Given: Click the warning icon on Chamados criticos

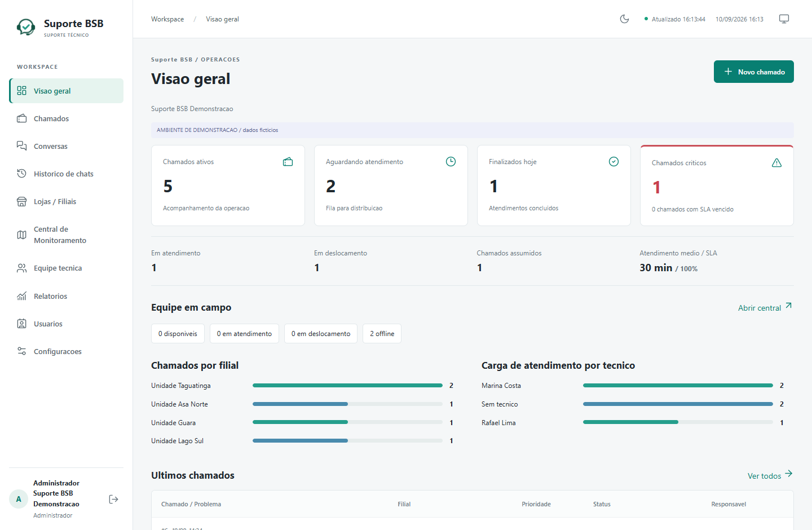Looking at the screenshot, I should click(776, 163).
